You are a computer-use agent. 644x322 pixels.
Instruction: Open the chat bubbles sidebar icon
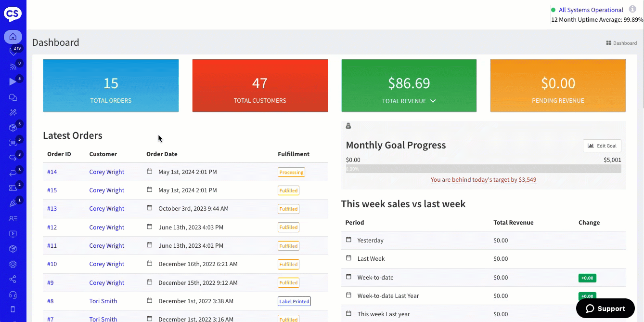[13, 97]
